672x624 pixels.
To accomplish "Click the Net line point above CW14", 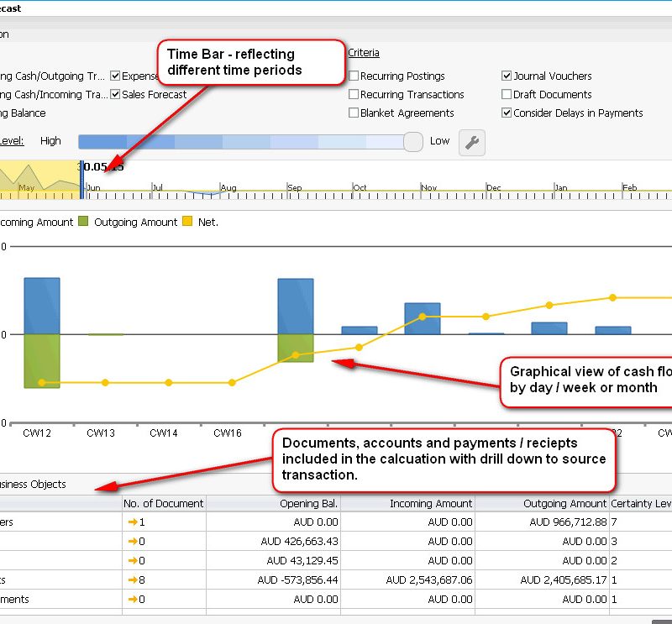I will (x=169, y=383).
